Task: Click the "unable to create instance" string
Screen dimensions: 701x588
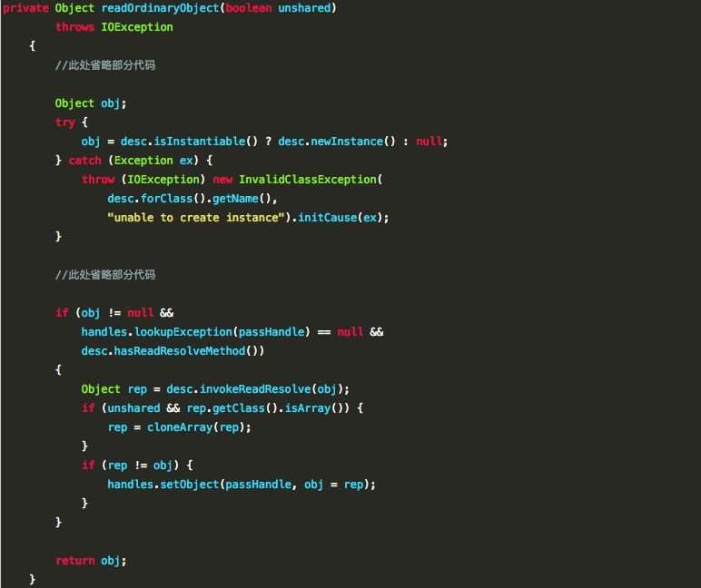Action: coord(196,218)
